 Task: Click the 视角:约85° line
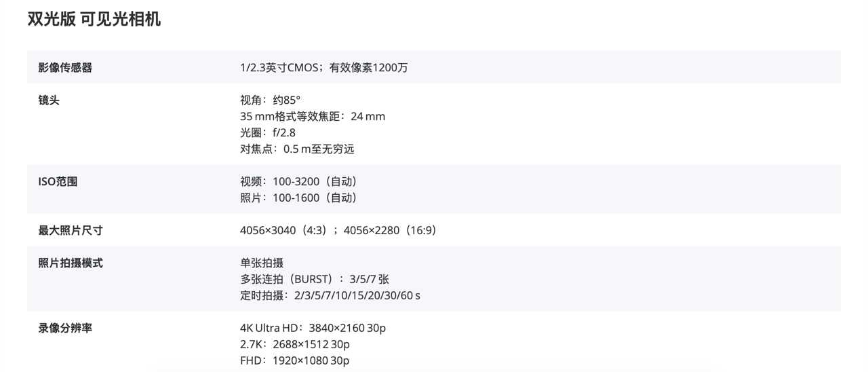click(270, 100)
